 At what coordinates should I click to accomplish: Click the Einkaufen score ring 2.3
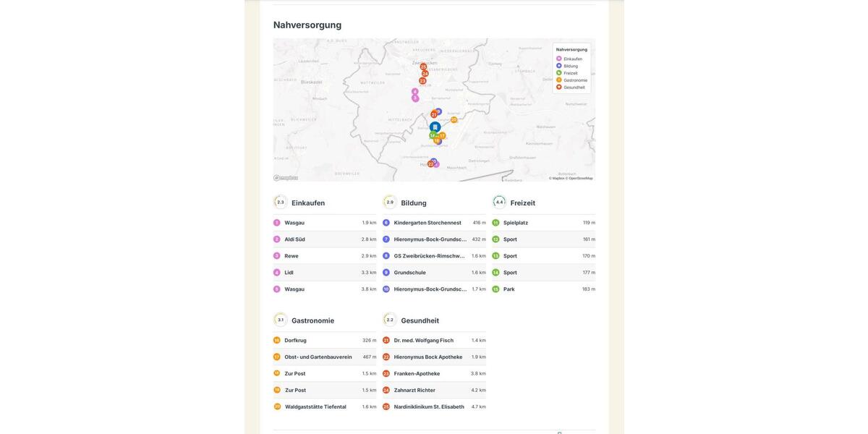[x=281, y=203]
